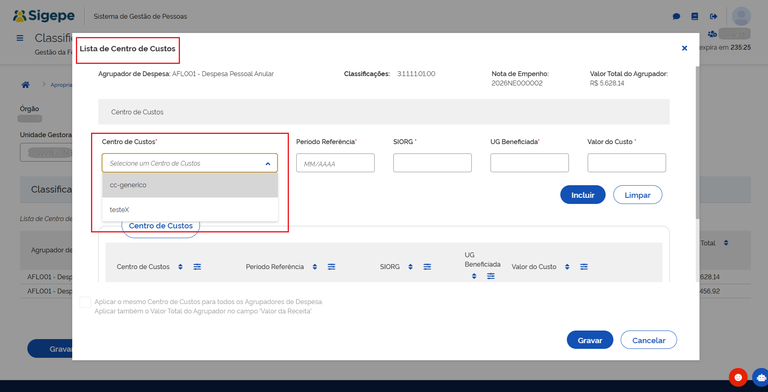The height and width of the screenshot is (392, 768).
Task: Open the chatbot robot assistant icon
Action: [x=761, y=377]
